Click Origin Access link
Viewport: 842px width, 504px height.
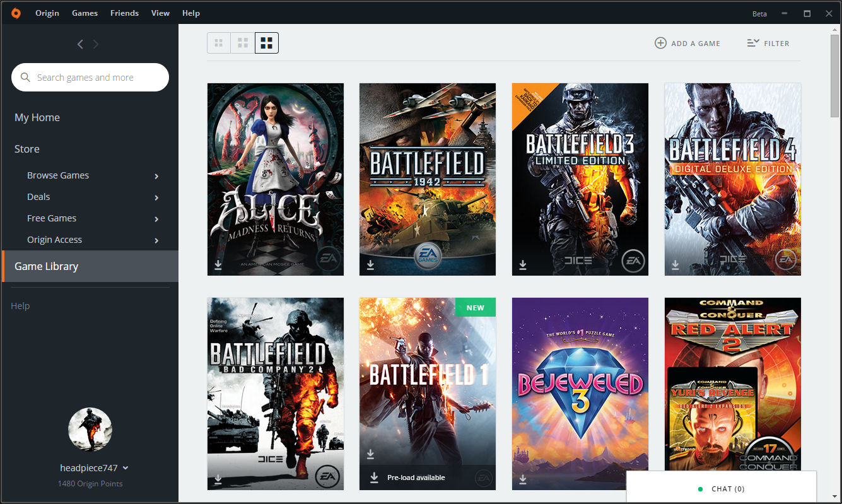coord(54,240)
